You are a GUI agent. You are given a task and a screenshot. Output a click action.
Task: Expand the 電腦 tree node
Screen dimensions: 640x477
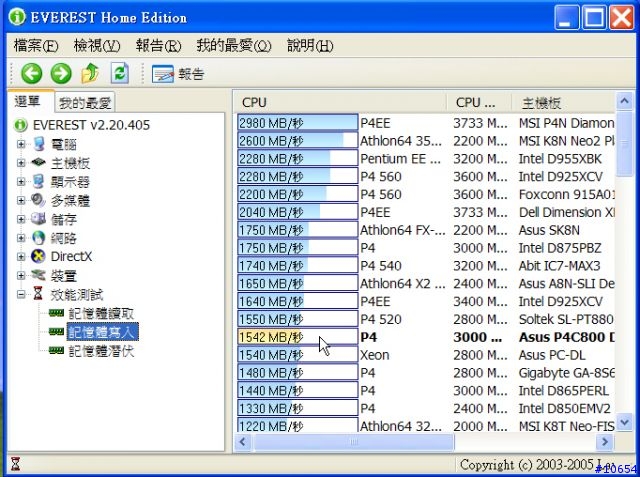21,144
